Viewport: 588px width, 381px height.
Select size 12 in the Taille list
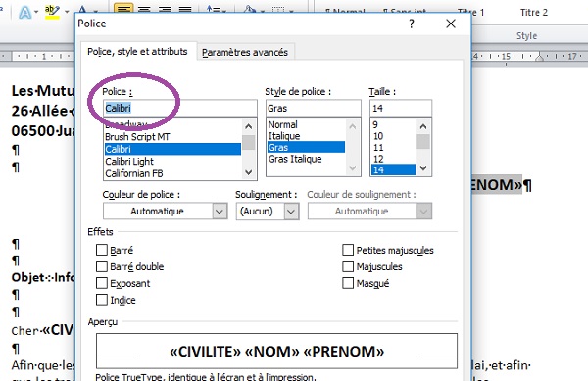click(393, 159)
